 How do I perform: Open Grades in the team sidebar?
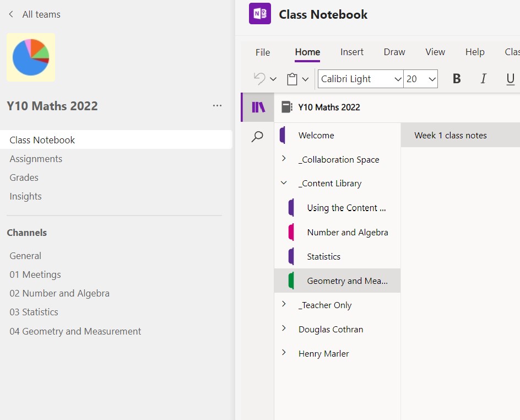(x=24, y=177)
